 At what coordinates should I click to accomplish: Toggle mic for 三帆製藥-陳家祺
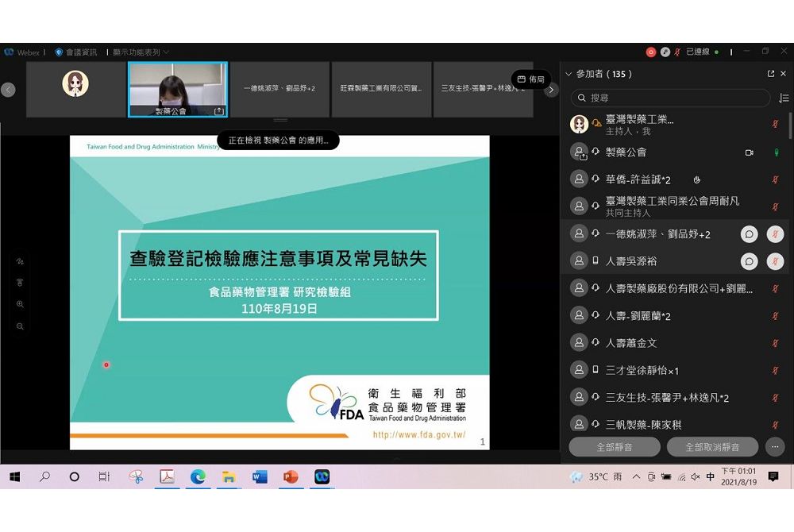[x=775, y=425]
